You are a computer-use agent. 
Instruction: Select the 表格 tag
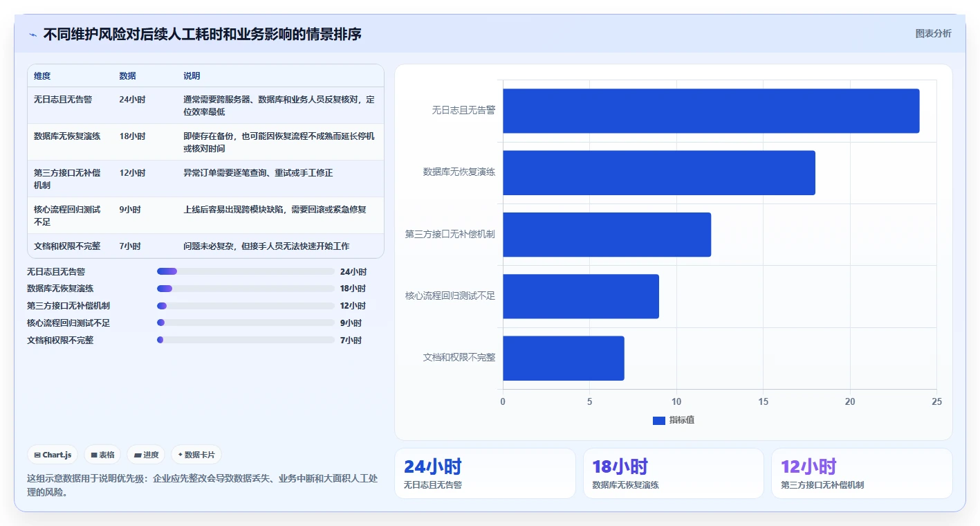102,455
